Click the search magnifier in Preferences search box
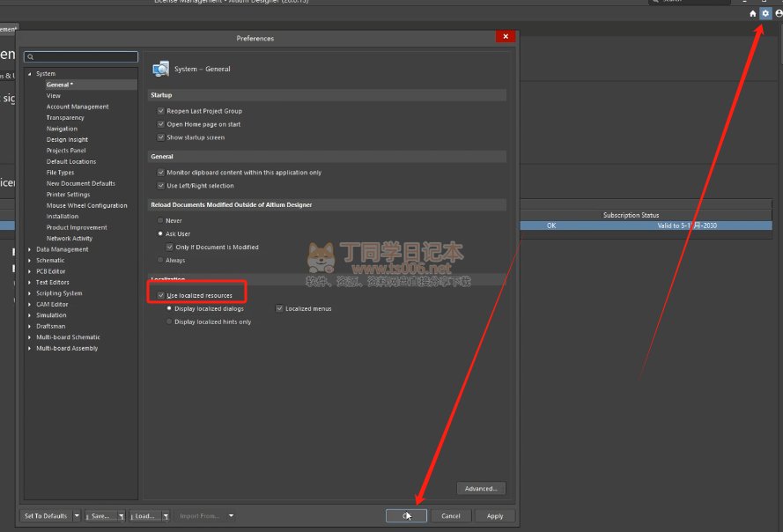This screenshot has width=783, height=532. pyautogui.click(x=31, y=57)
